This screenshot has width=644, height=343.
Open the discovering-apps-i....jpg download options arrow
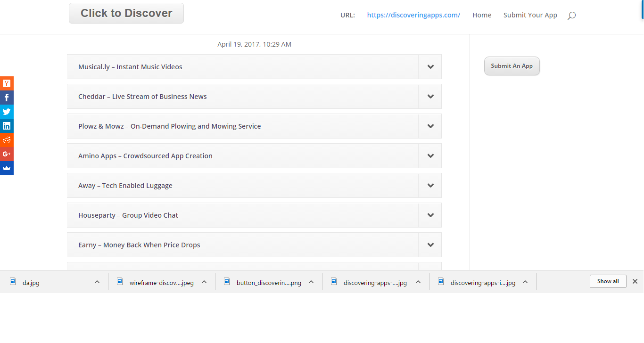tap(525, 282)
